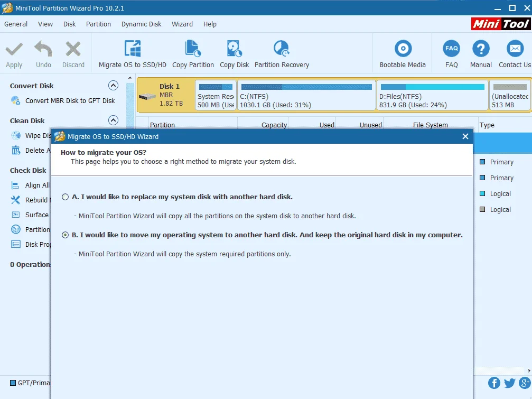Viewport: 532px width, 399px height.
Task: Click the second Primary type row
Action: tap(502, 178)
